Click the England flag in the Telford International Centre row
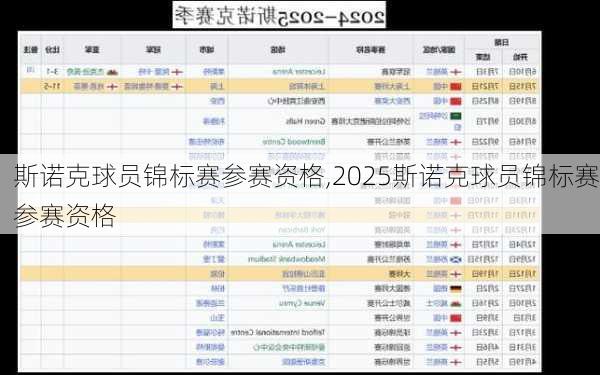 point(456,333)
